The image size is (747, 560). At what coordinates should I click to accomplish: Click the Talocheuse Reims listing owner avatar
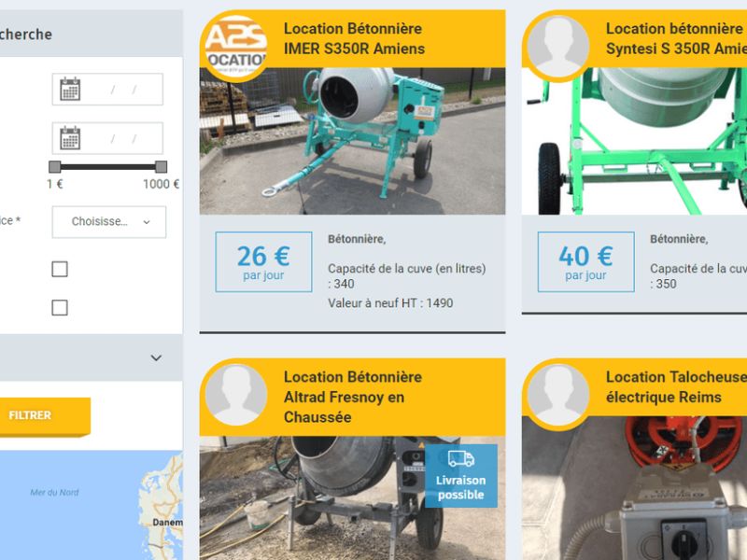(x=557, y=395)
